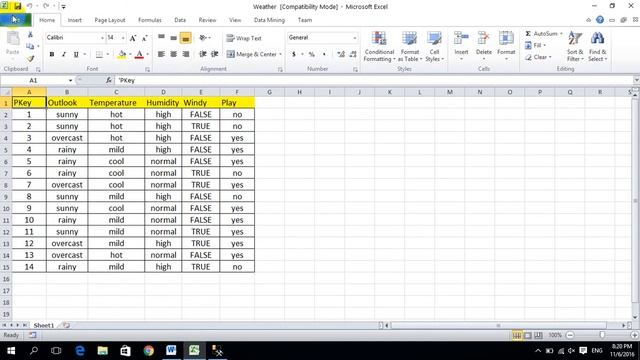This screenshot has width=640, height=360.
Task: Click the Cut scissors icon
Action: [x=30, y=35]
